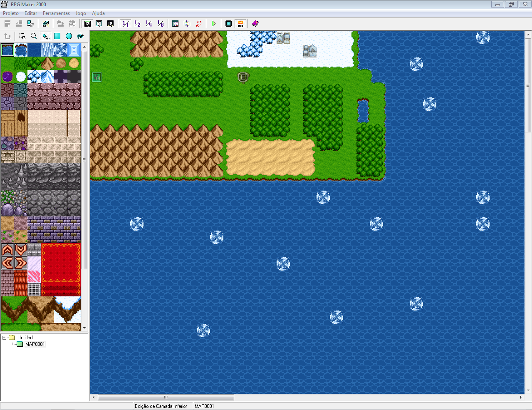Click map vertical scroll down arrow
This screenshot has height=410, width=532.
(528, 390)
